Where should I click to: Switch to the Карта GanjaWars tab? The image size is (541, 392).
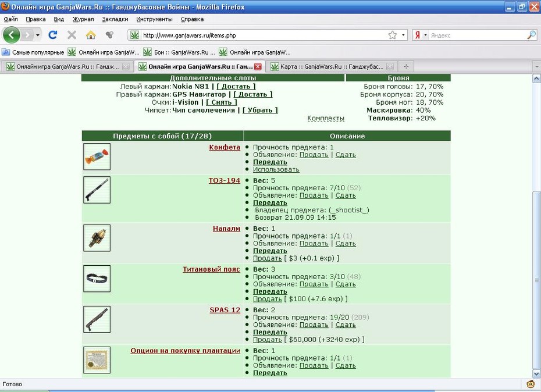point(331,67)
